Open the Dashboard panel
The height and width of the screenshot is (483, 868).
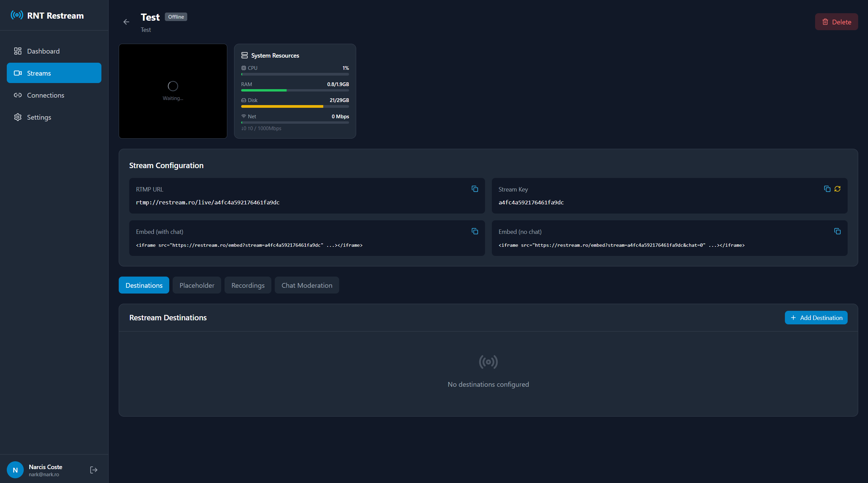pyautogui.click(x=43, y=51)
